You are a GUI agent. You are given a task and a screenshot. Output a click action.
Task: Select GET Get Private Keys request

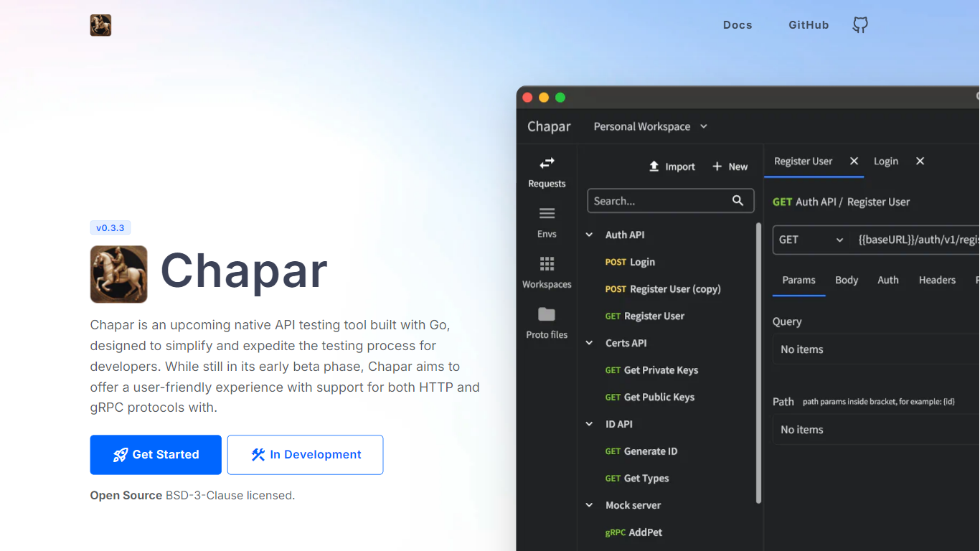pos(651,370)
